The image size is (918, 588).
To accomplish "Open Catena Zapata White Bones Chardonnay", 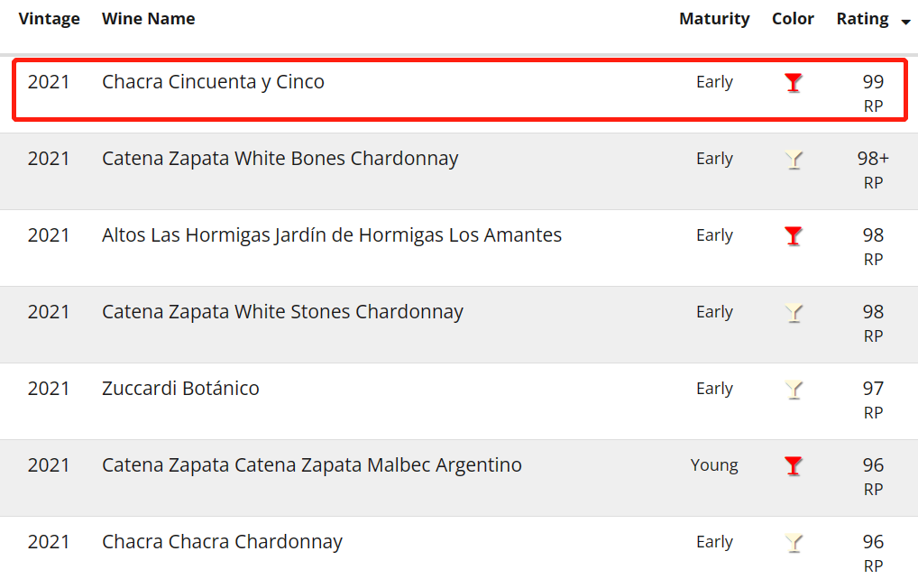I will pyautogui.click(x=280, y=159).
